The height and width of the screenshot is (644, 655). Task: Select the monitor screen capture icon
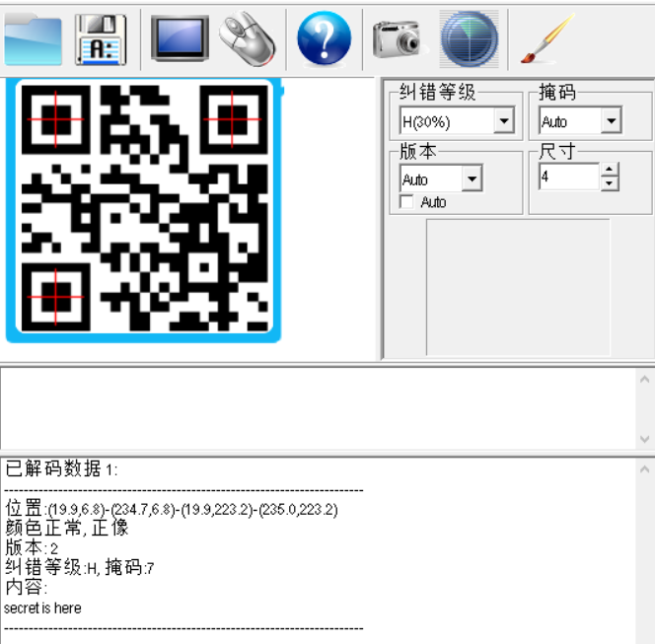coord(180,38)
